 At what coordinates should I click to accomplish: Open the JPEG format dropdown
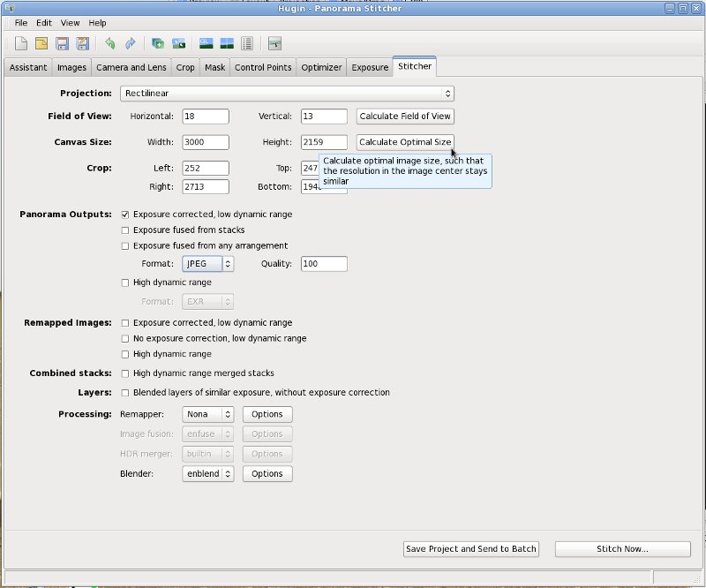point(208,264)
